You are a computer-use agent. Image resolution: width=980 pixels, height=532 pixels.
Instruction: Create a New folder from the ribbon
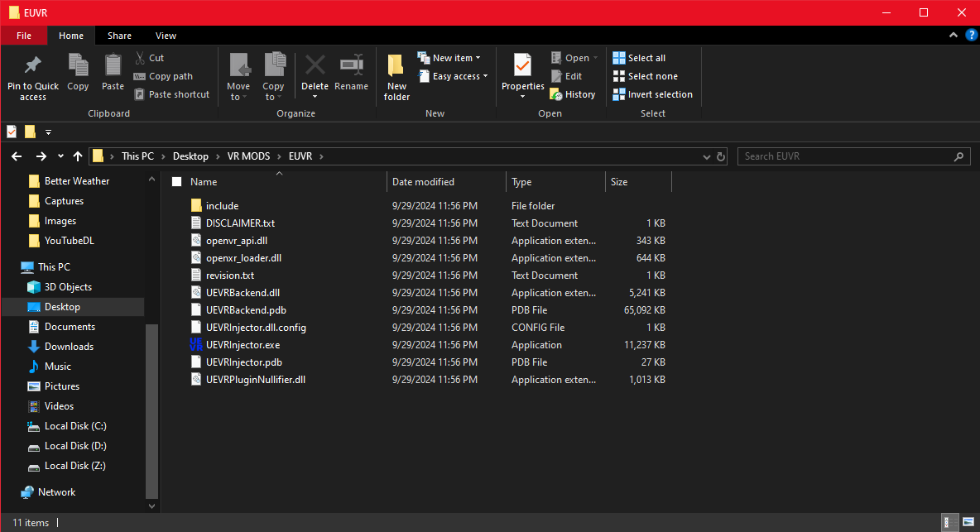click(396, 77)
